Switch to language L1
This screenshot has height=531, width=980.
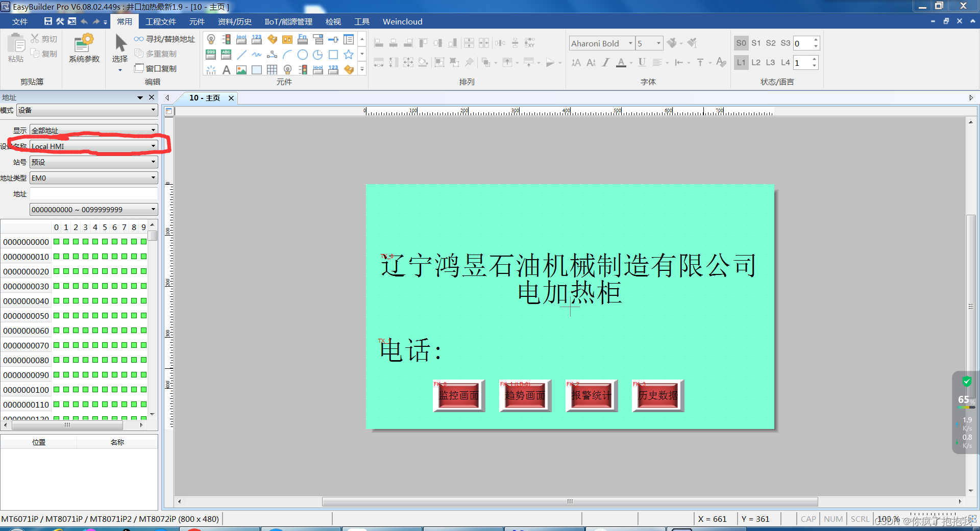pyautogui.click(x=741, y=62)
